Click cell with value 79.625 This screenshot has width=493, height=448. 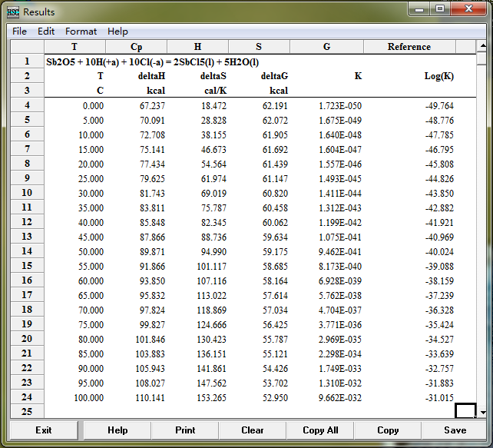click(x=152, y=179)
